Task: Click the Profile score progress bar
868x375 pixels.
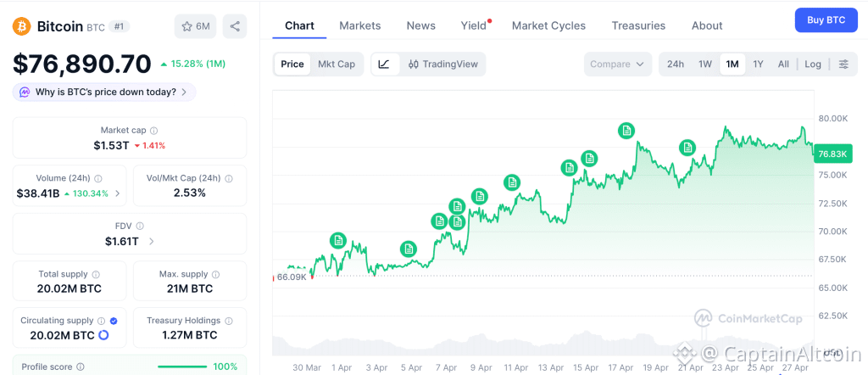Action: tap(182, 367)
